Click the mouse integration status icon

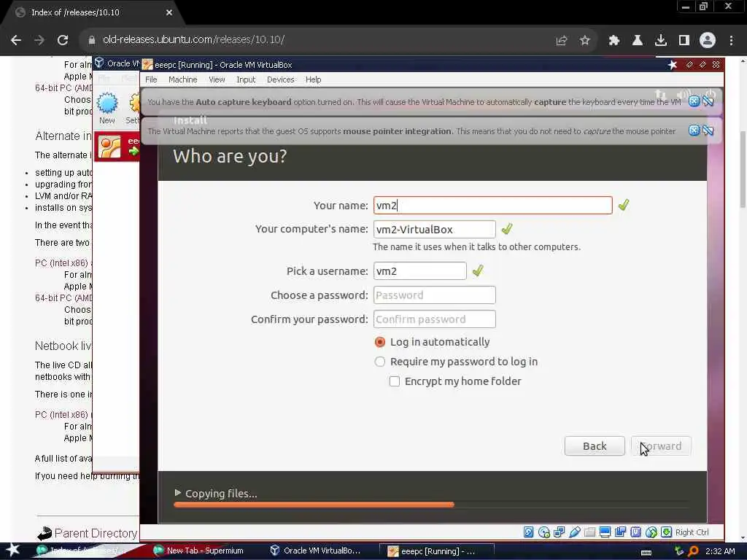(x=651, y=532)
